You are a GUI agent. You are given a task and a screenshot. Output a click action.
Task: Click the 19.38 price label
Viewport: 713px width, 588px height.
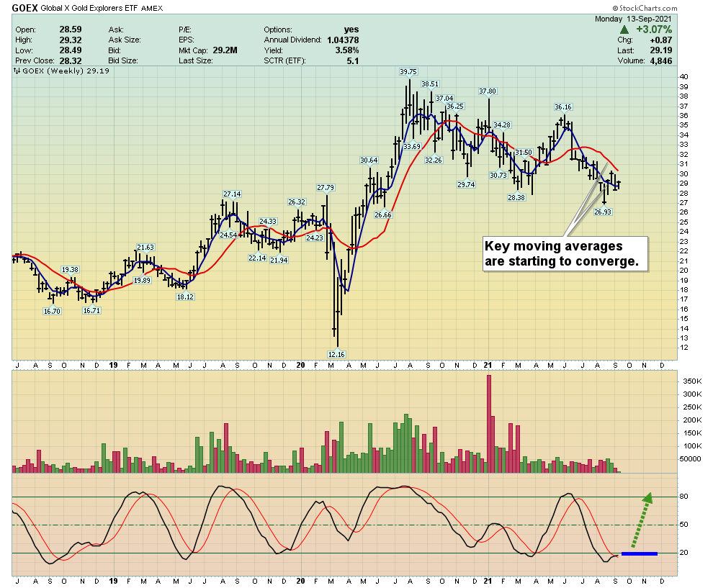(70, 270)
